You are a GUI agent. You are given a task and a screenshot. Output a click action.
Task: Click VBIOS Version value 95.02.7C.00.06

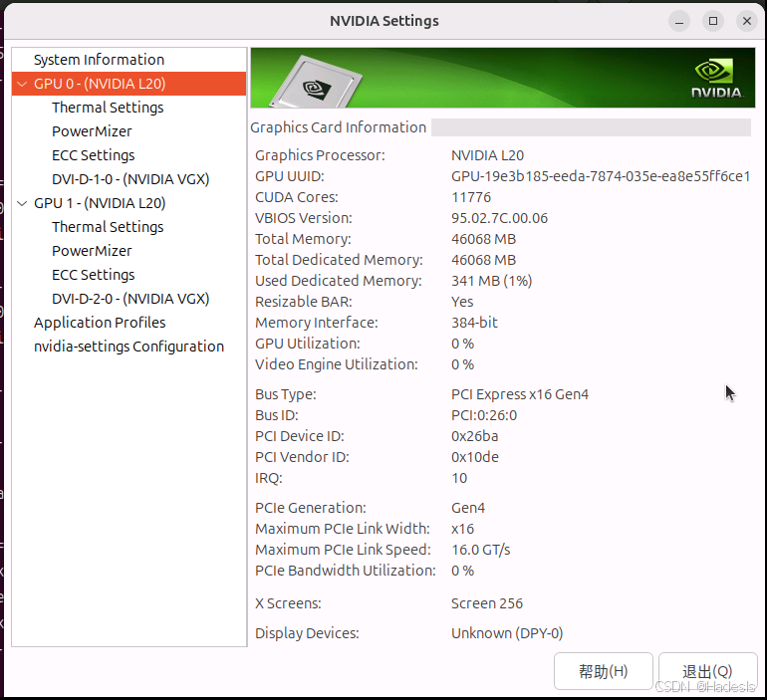tap(499, 218)
